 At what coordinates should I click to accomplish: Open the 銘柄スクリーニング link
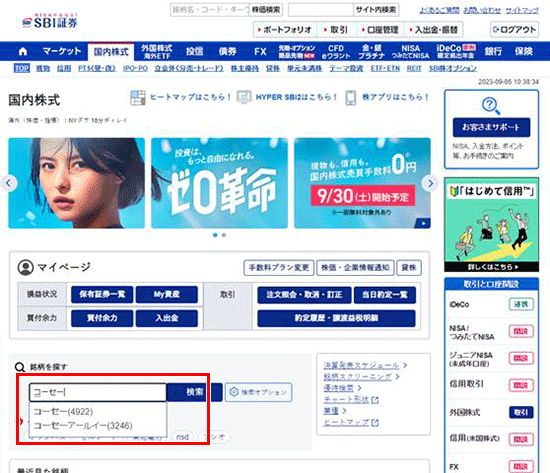click(357, 377)
